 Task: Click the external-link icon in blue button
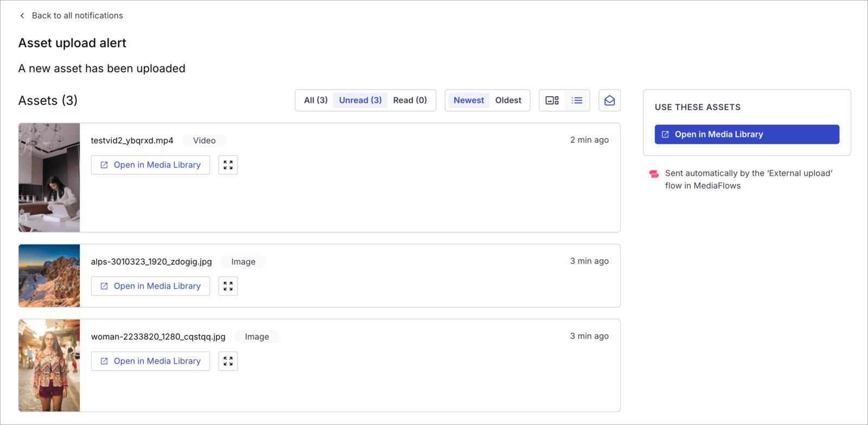(665, 135)
